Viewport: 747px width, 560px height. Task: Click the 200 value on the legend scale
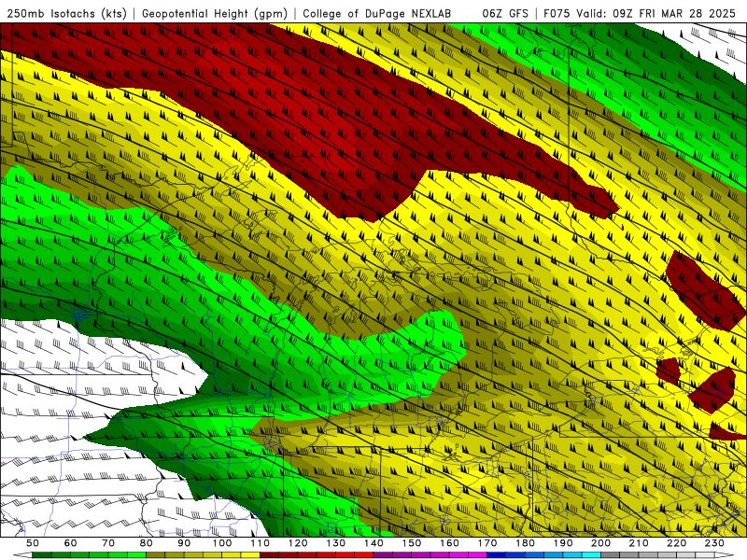(600, 543)
